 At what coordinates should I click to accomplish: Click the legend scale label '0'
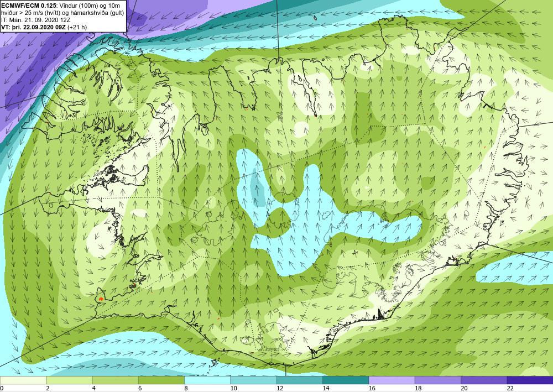tap(2, 389)
